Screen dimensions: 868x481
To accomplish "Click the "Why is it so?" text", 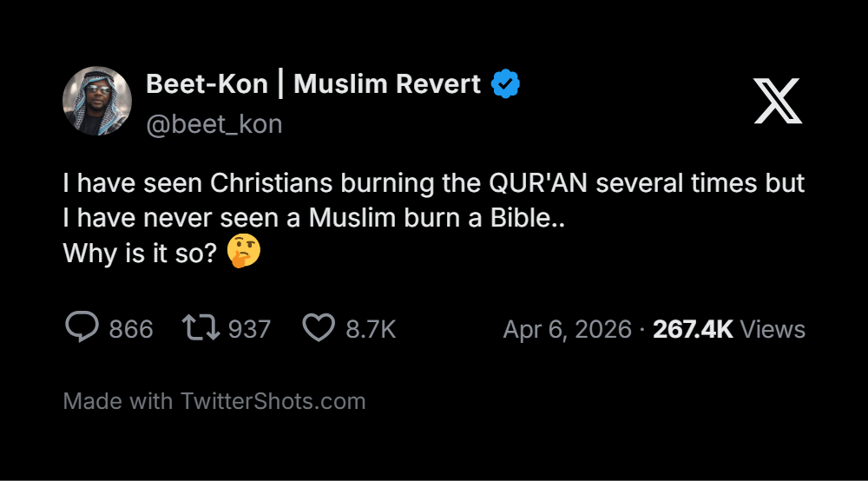I will [x=140, y=253].
